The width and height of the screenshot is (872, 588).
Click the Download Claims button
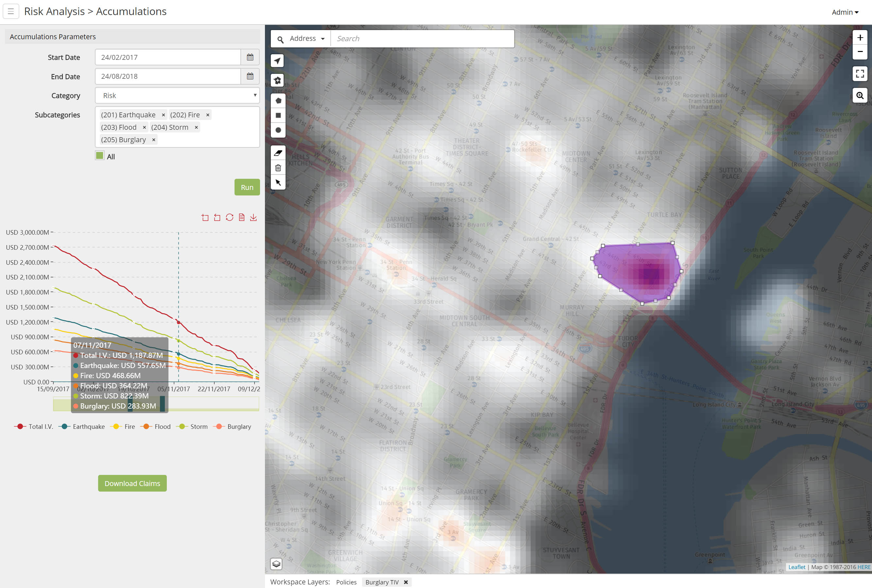point(132,483)
